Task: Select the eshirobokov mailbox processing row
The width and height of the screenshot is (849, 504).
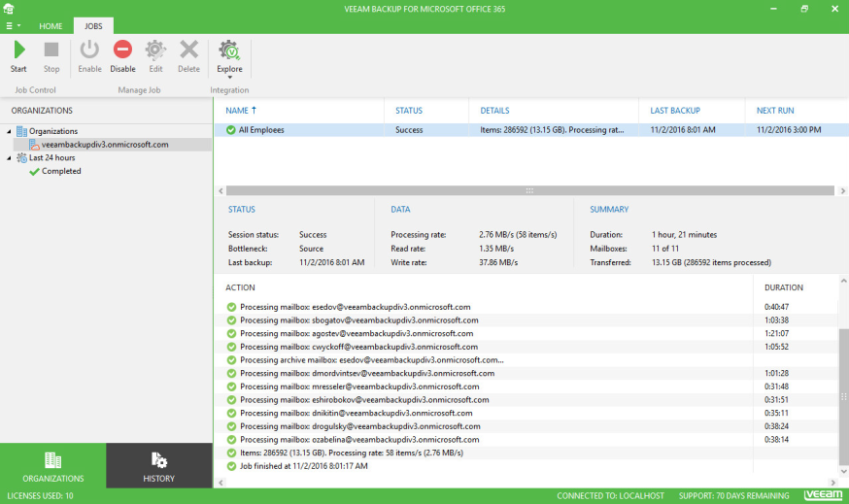Action: (526, 399)
